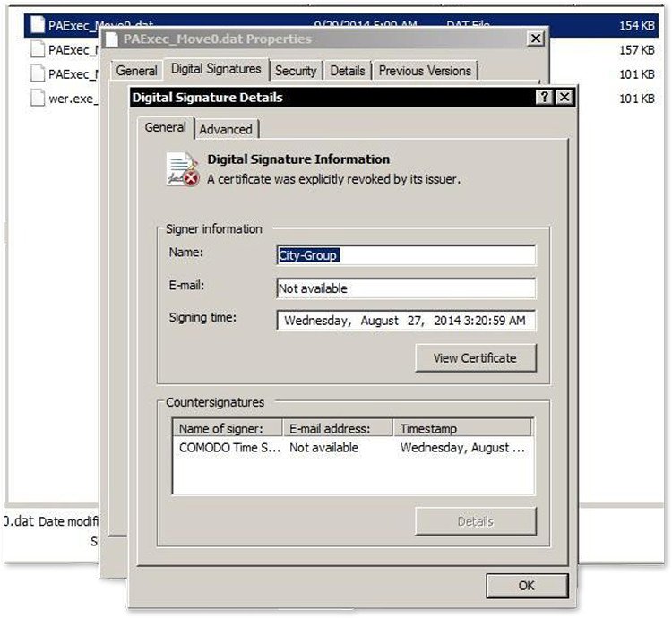The width and height of the screenshot is (672, 618).
Task: Click the signer Name field containing City-Group
Action: [x=406, y=255]
